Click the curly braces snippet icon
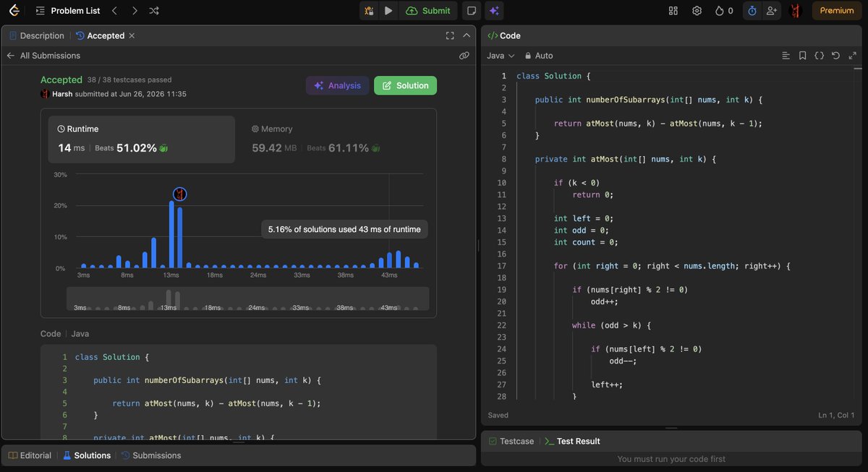The height and width of the screenshot is (472, 868). [x=820, y=56]
